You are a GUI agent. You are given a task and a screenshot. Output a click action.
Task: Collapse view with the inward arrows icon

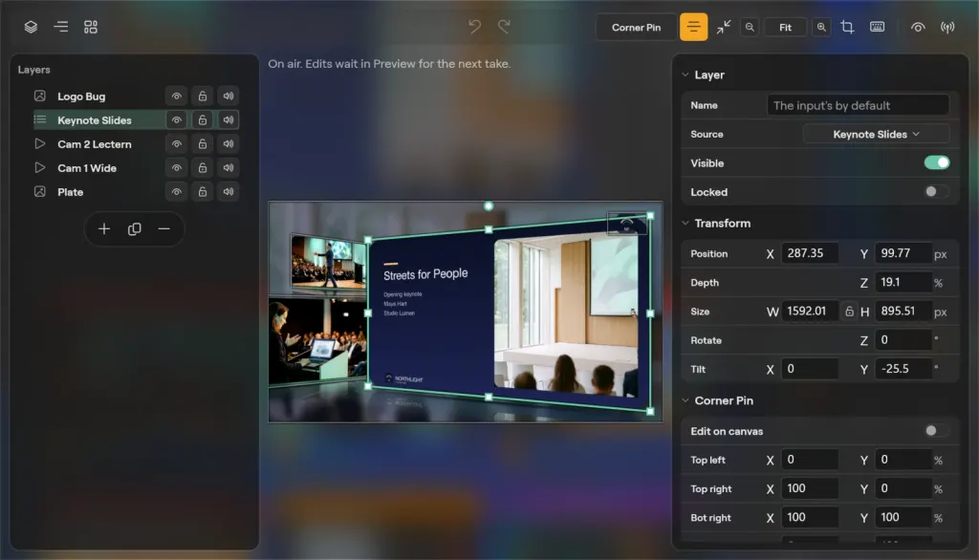pos(723,27)
